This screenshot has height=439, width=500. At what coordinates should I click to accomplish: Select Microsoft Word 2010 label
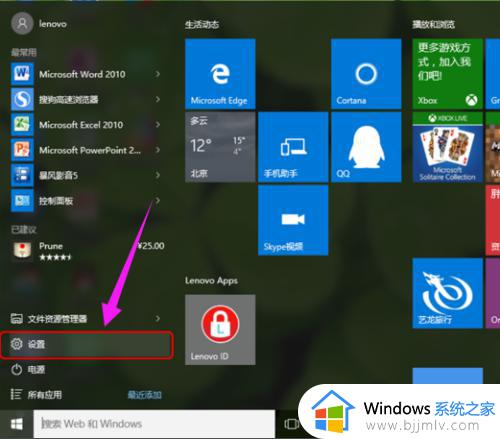coord(82,74)
